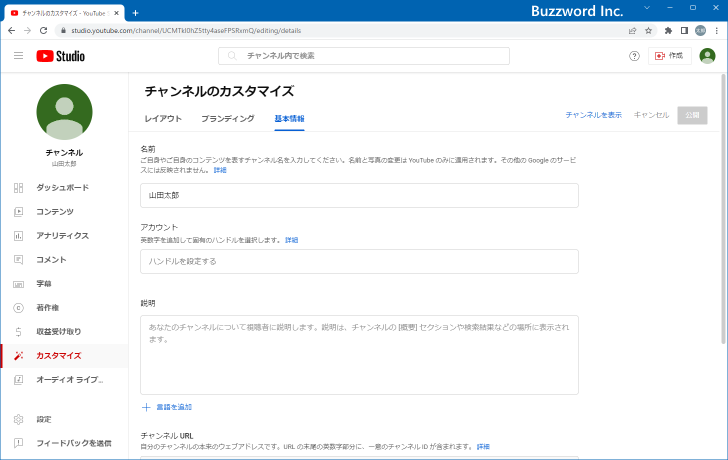The width and height of the screenshot is (728, 460).
Task: Click the ハンドルを設定する handle field
Action: [359, 261]
